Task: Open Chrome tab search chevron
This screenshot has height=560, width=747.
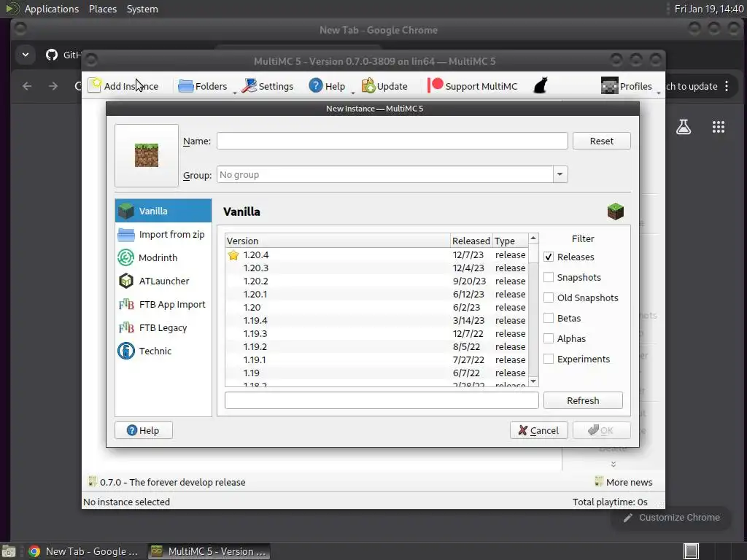Action: click(x=26, y=55)
